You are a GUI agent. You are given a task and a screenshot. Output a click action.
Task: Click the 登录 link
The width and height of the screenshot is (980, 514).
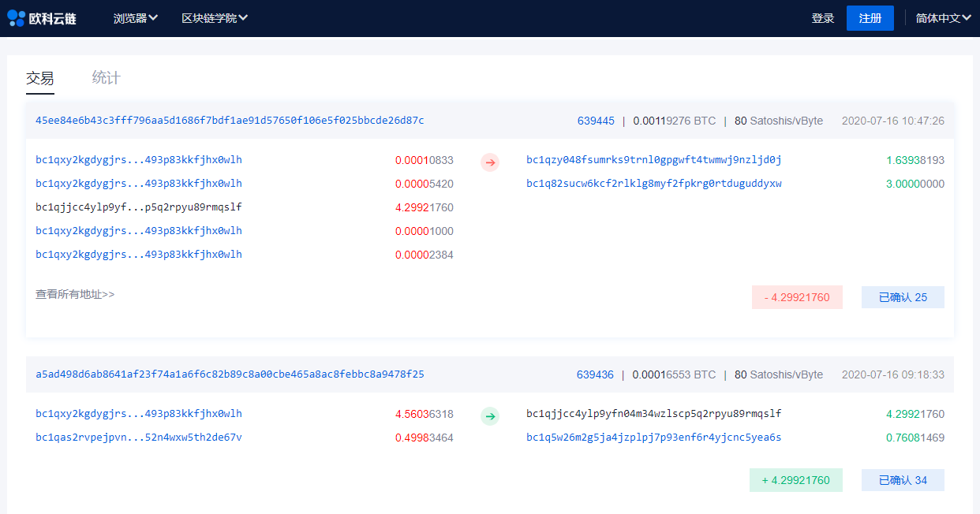823,18
